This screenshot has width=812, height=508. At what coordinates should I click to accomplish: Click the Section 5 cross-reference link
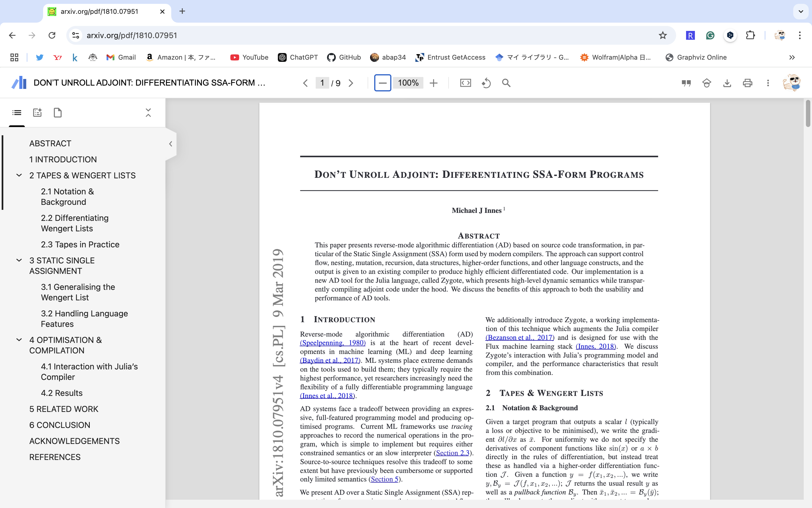click(x=384, y=479)
